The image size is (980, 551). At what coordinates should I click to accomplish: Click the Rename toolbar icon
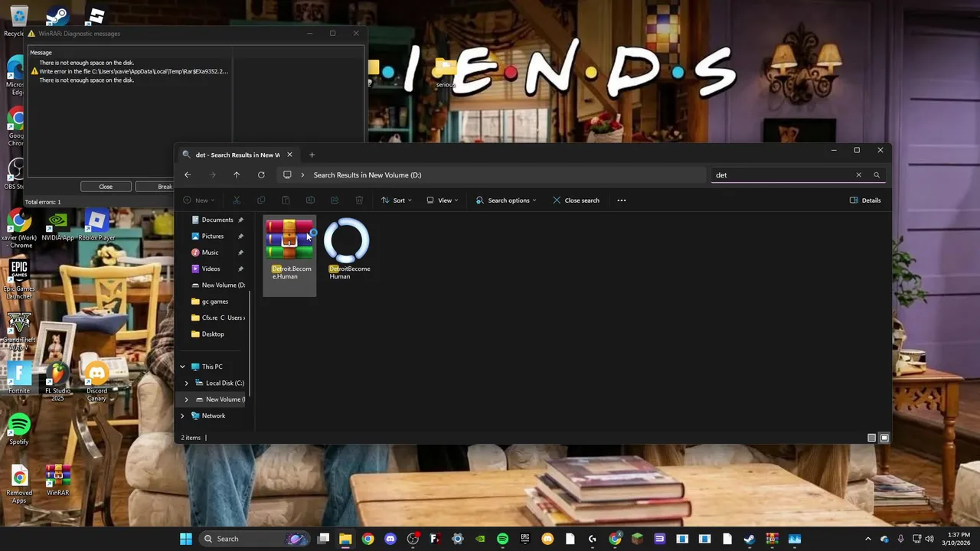point(310,201)
